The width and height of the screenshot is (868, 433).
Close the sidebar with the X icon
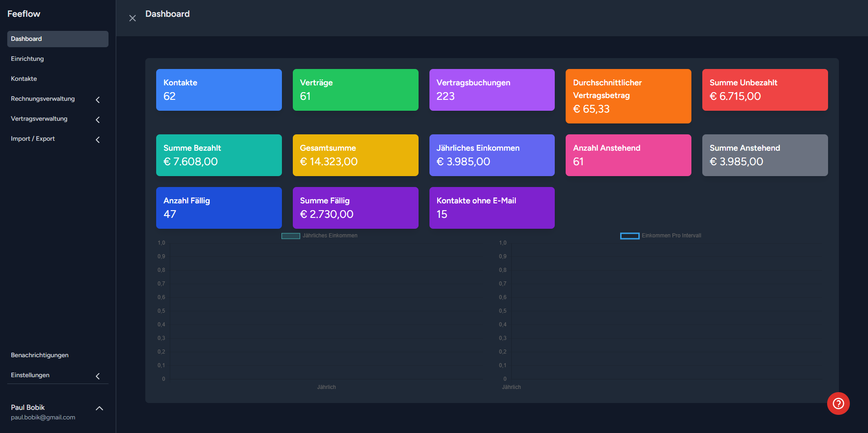point(133,18)
